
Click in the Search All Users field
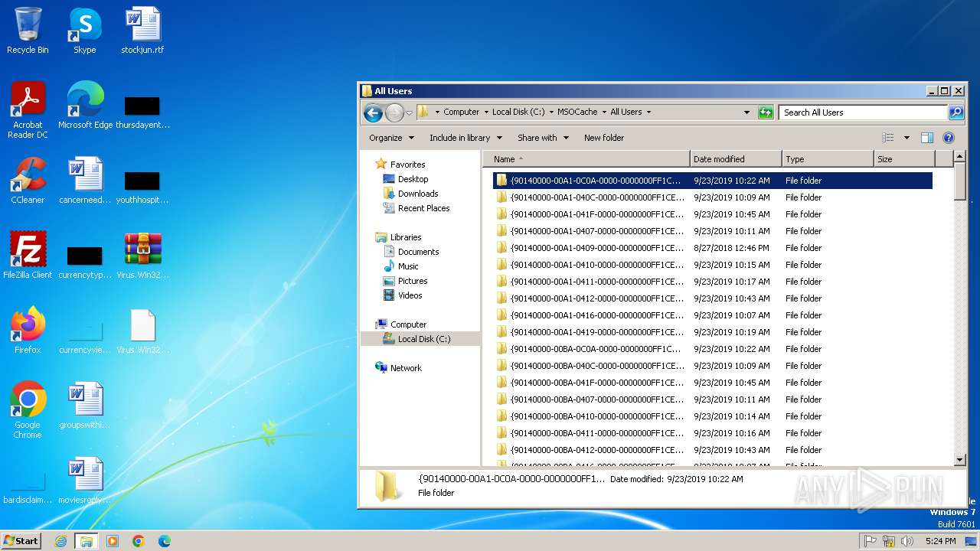point(863,112)
